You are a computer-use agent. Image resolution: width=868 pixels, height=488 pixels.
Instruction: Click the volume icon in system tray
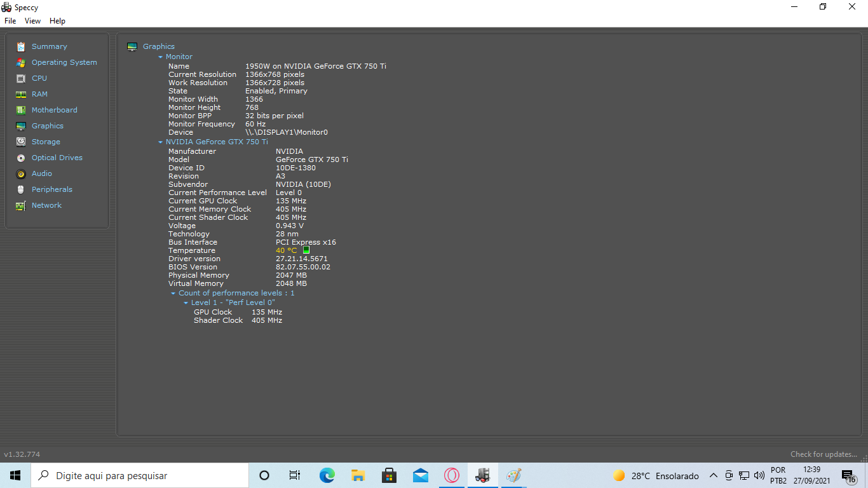pyautogui.click(x=759, y=475)
